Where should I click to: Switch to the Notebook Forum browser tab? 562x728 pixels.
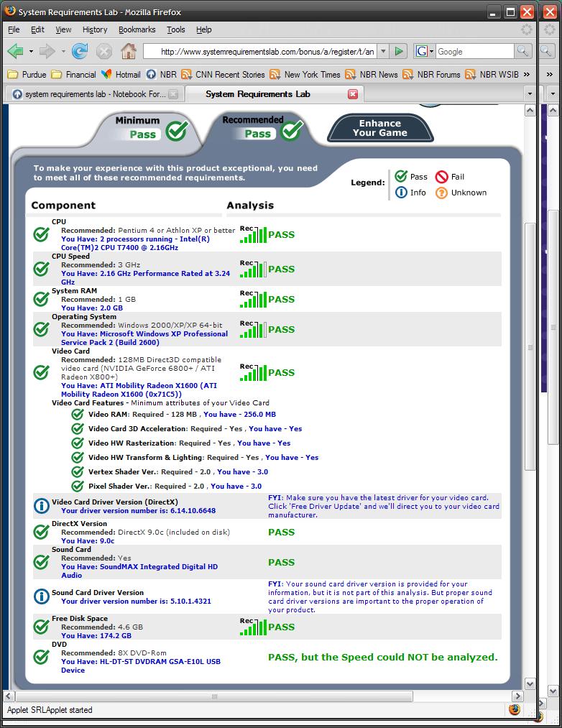[95, 94]
